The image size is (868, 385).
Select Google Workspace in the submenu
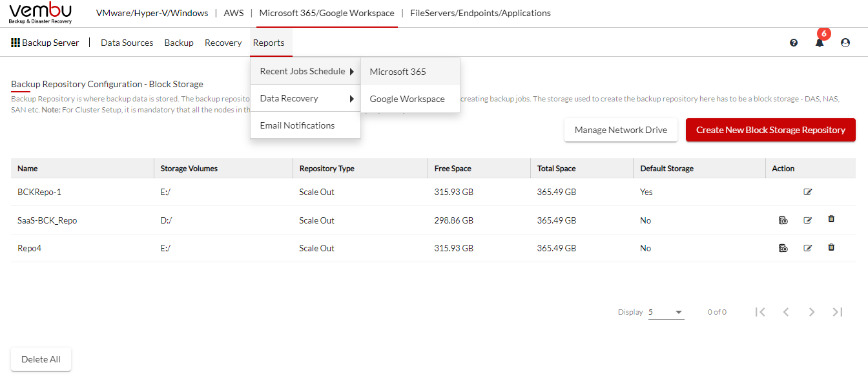(x=410, y=99)
